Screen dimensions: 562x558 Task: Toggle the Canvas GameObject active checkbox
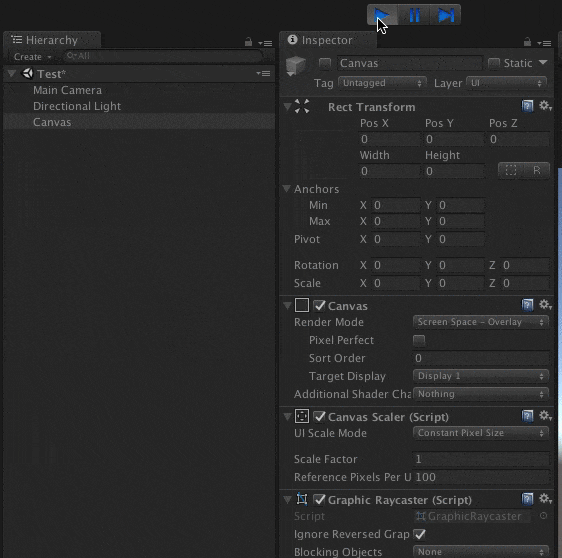(325, 63)
